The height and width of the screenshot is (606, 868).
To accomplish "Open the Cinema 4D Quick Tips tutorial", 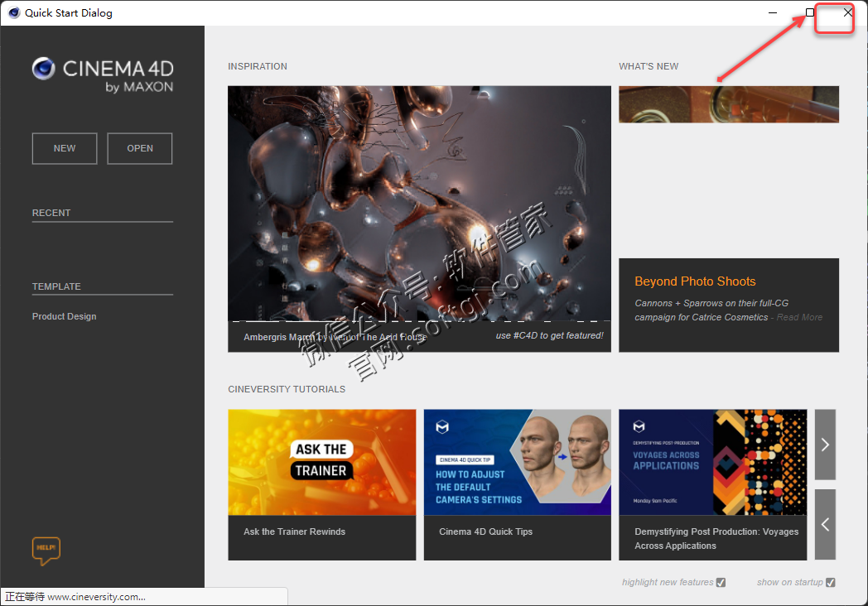I will tap(517, 462).
